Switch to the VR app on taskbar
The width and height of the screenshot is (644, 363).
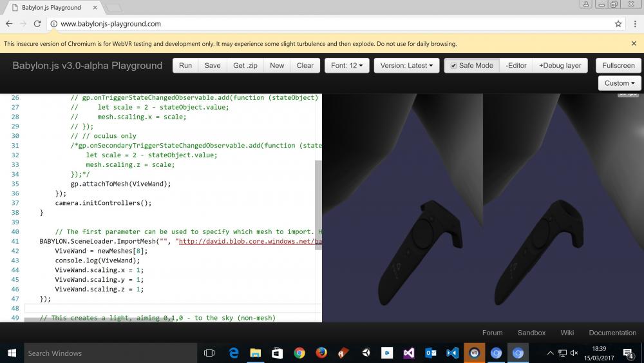(x=475, y=353)
